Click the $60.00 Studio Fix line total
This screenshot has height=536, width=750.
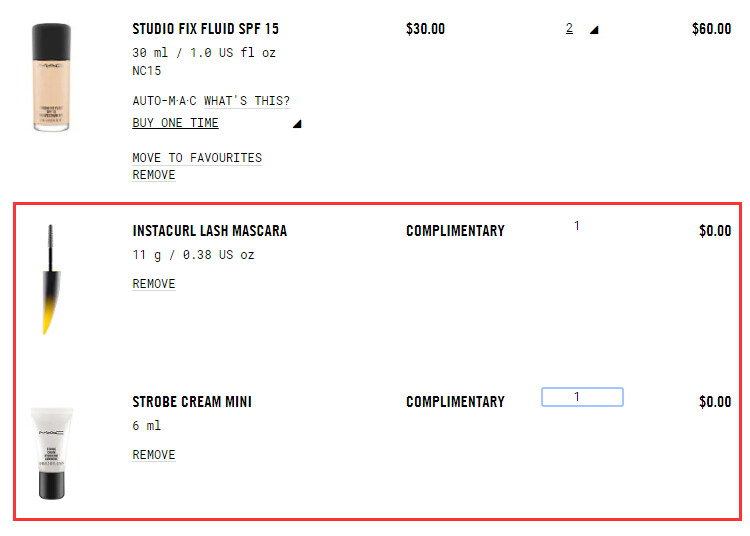(711, 29)
